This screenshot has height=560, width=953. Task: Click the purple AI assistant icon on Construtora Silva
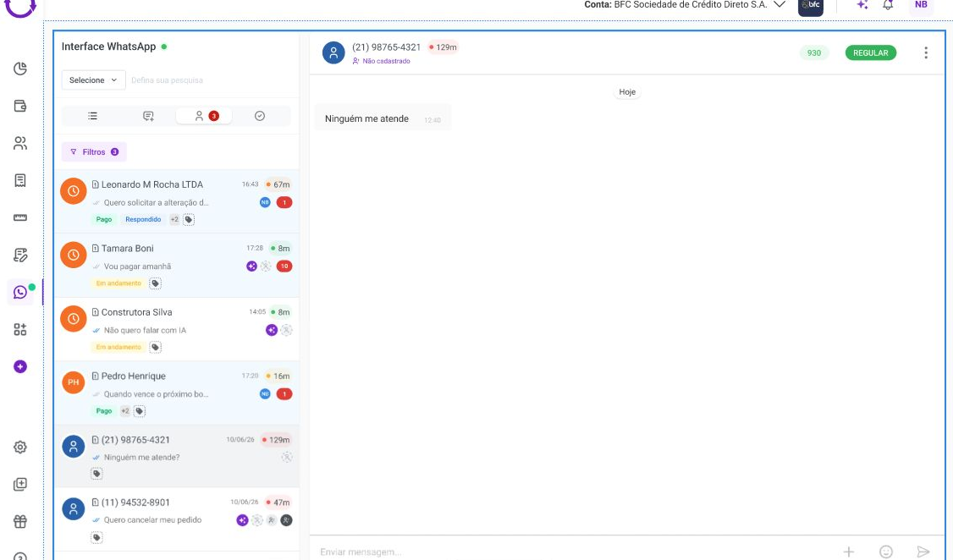[272, 330]
